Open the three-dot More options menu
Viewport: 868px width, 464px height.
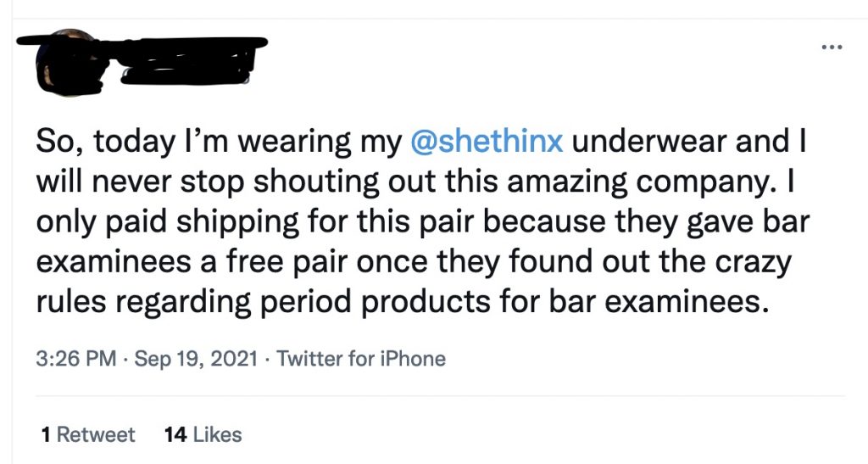(x=832, y=48)
